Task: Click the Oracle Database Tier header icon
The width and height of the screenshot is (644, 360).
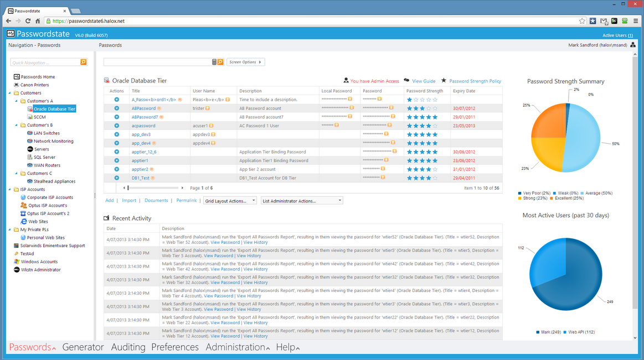Action: point(107,80)
